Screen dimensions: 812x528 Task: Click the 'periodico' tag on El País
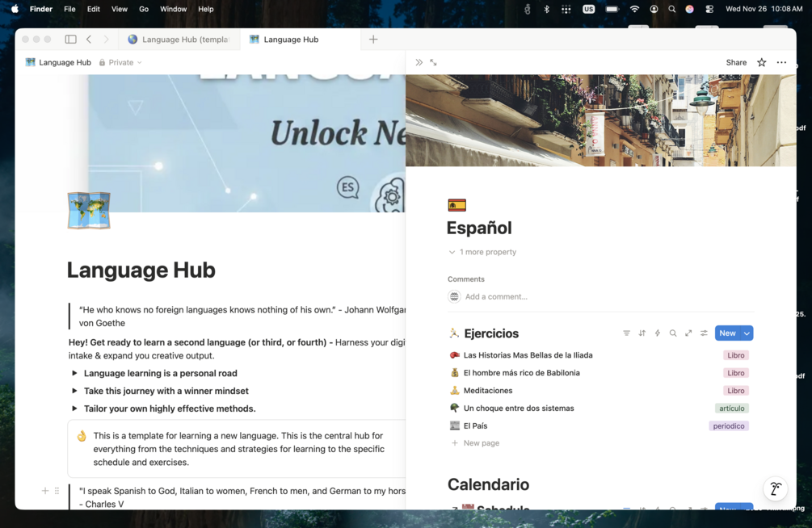[x=728, y=426]
